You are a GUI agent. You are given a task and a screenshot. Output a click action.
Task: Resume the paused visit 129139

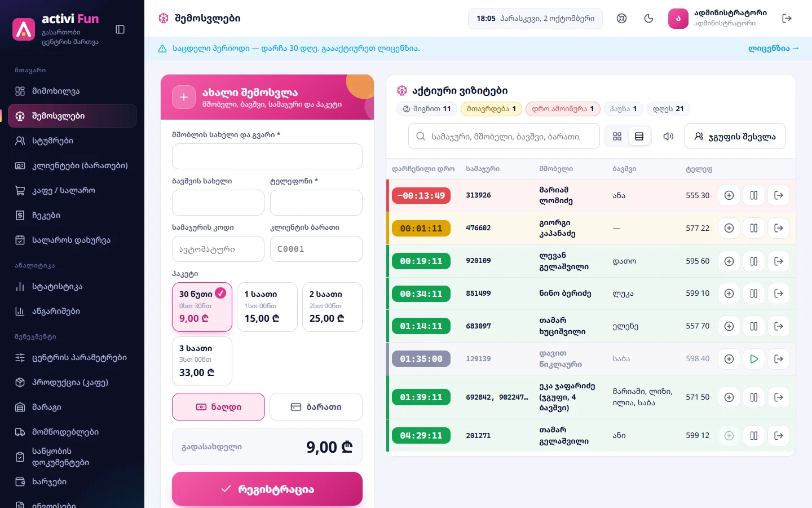(754, 359)
